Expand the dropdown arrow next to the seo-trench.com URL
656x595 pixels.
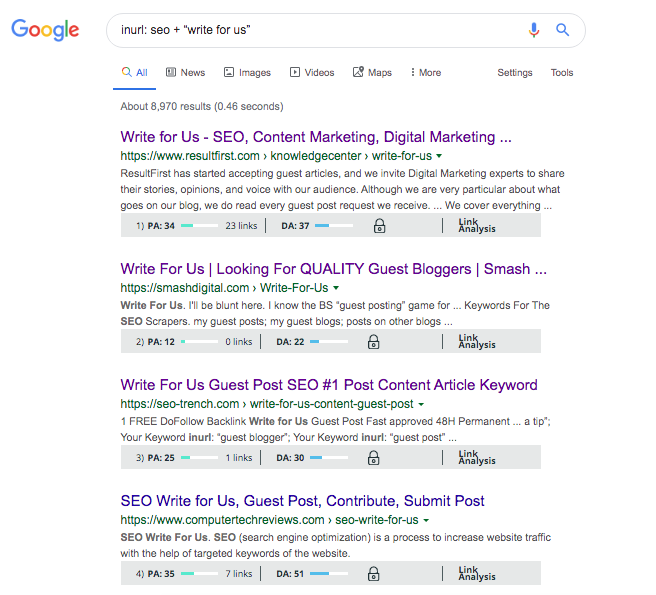421,404
